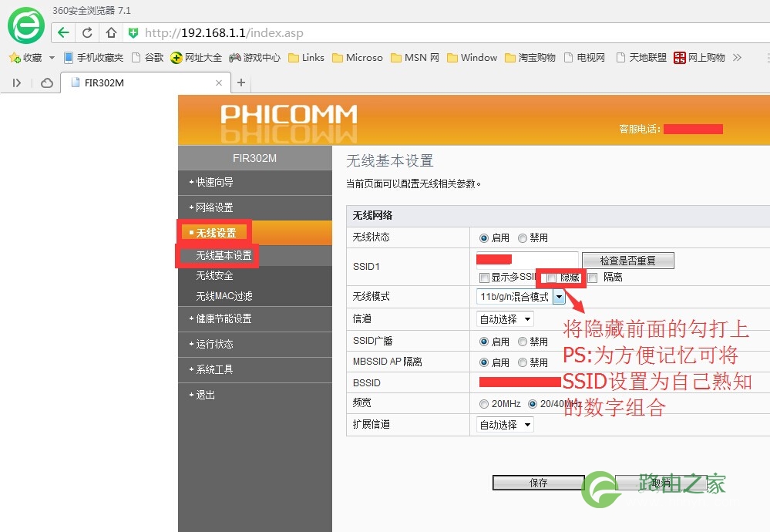Open the Microso bookmark folder

pos(358,58)
